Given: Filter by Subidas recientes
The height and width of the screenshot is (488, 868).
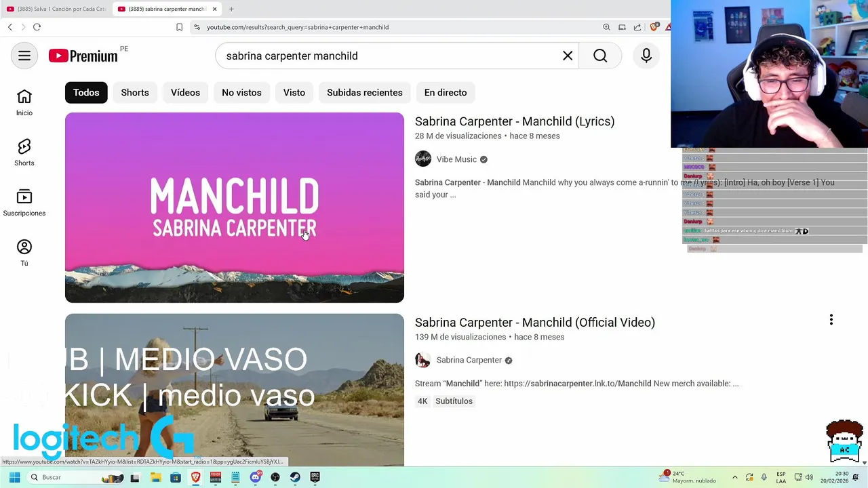Looking at the screenshot, I should click(x=365, y=92).
